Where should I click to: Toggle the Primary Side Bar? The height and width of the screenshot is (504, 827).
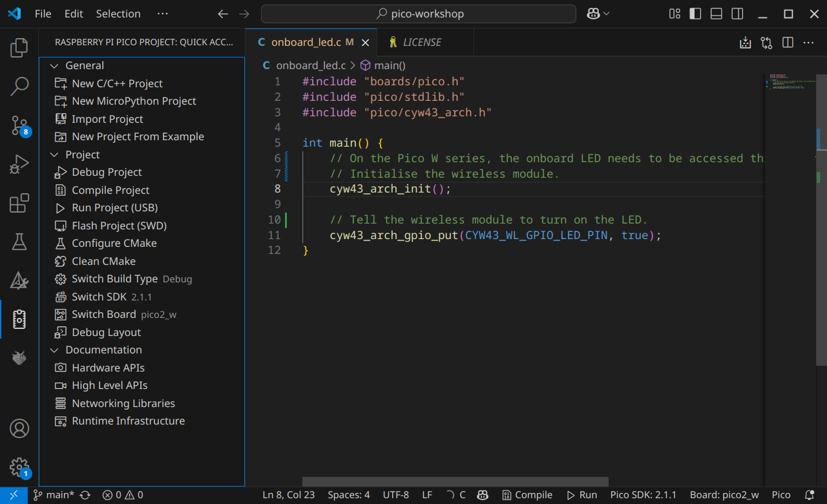pyautogui.click(x=695, y=14)
